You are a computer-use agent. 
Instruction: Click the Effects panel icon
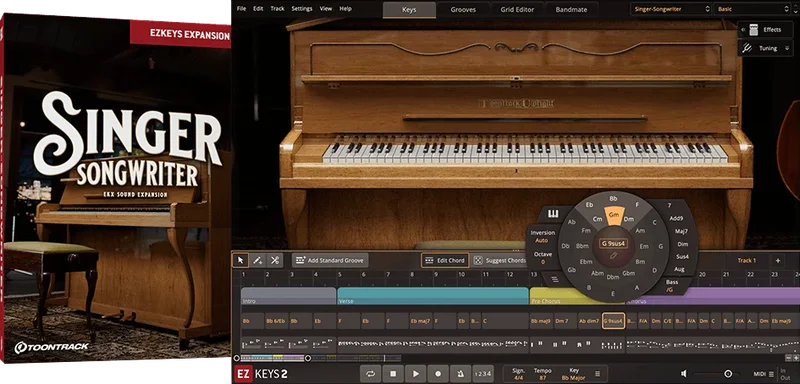[754, 30]
